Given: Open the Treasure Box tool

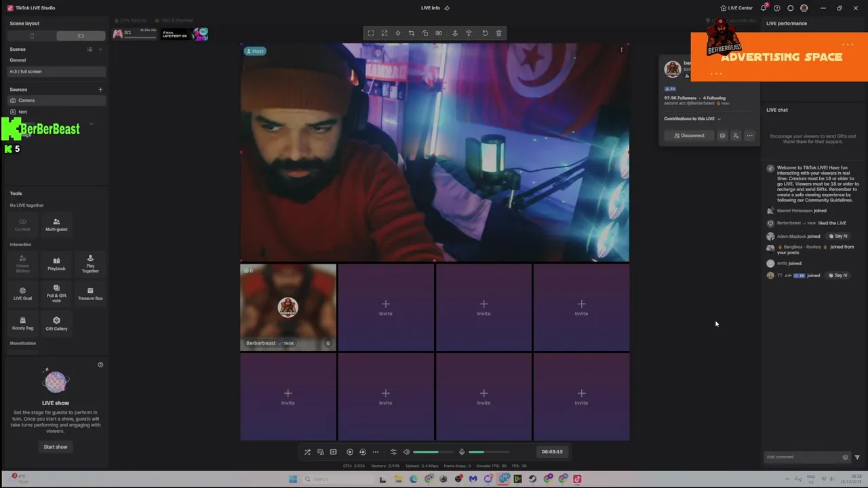Looking at the screenshot, I should tap(90, 294).
